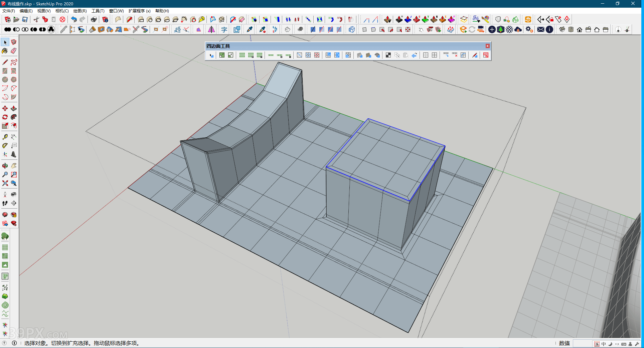Open the 文件(F) menu
The image size is (644, 348).
[x=9, y=11]
